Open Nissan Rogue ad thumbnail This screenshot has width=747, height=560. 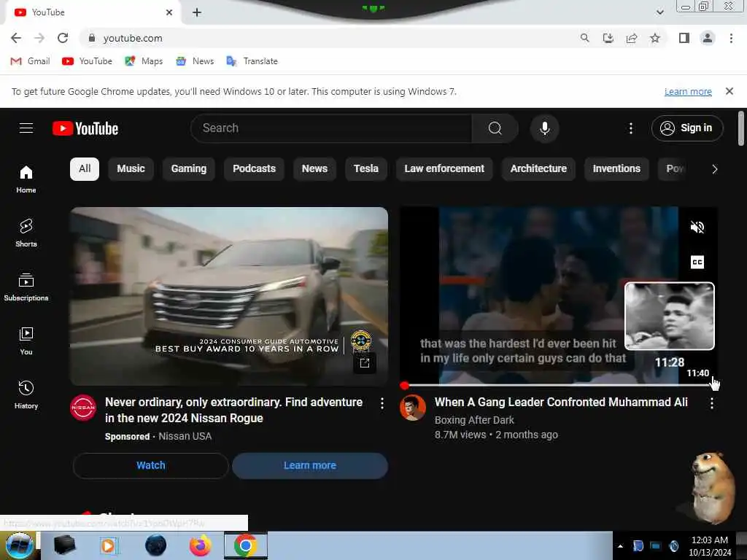tap(228, 296)
